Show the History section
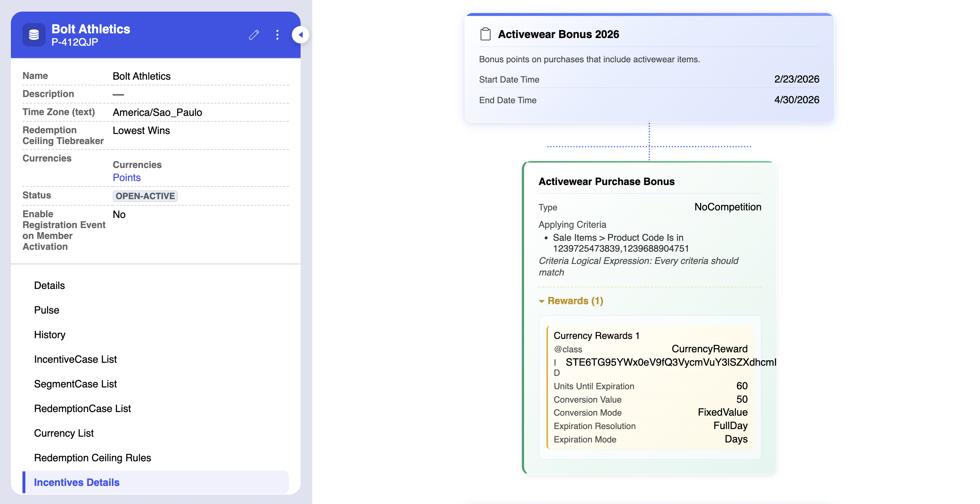 coord(50,335)
